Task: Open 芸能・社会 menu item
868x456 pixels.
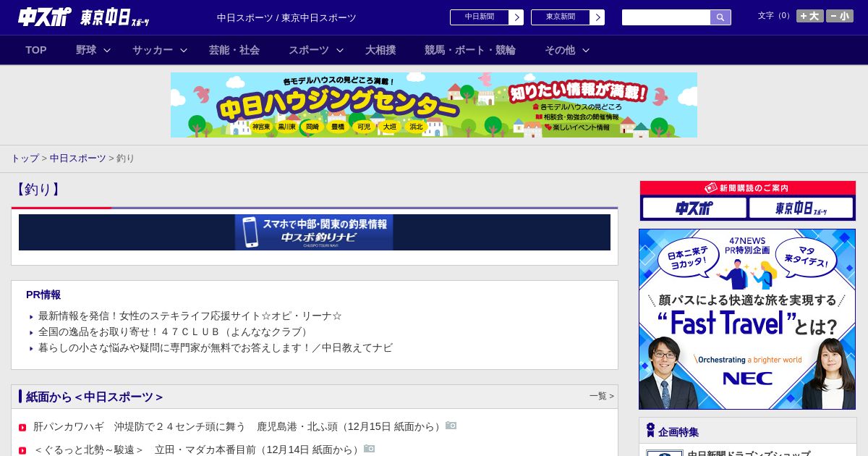Action: click(x=234, y=50)
